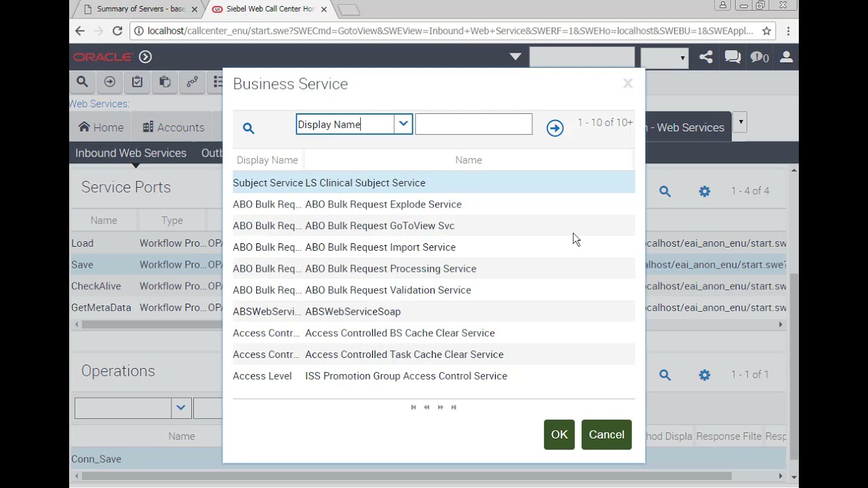Switch to the Home screen tab
Viewport: 868px width, 488px height.
click(x=101, y=127)
